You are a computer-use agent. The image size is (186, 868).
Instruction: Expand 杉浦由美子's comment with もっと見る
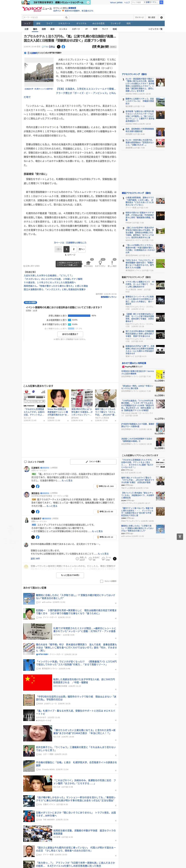(97, 531)
